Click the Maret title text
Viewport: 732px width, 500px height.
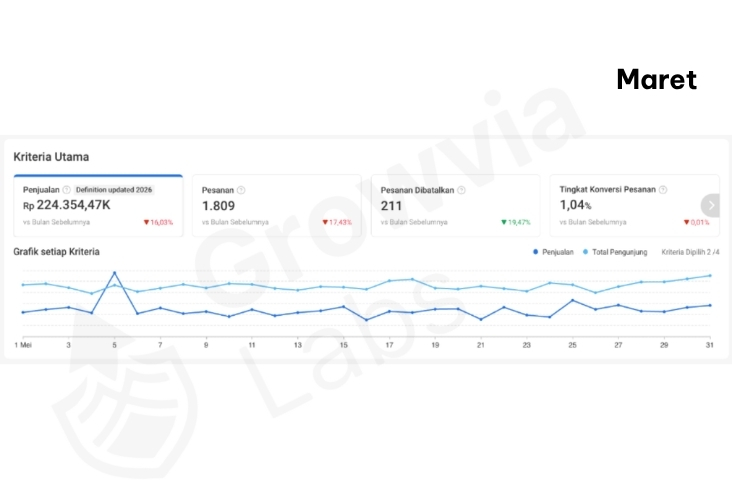tap(656, 79)
